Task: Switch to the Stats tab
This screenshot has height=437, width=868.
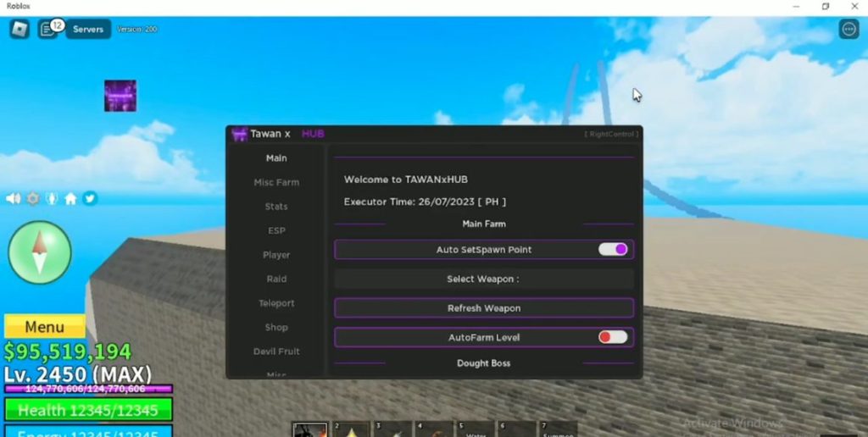Action: 276,207
